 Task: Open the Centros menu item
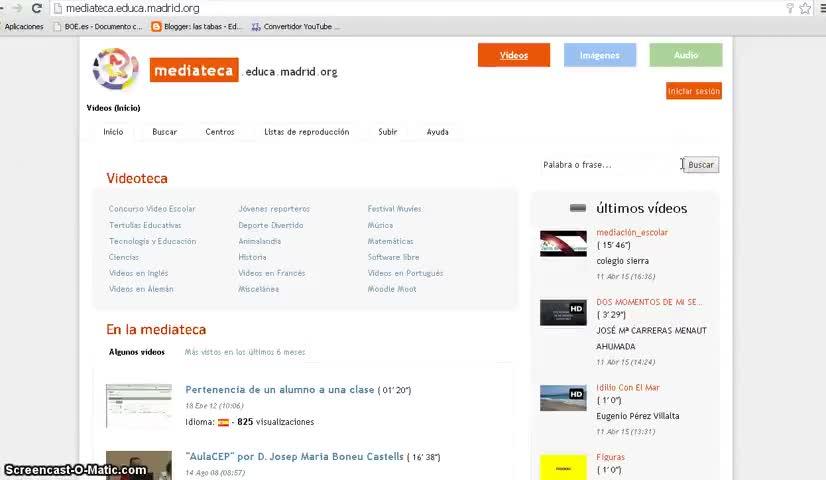pos(220,132)
